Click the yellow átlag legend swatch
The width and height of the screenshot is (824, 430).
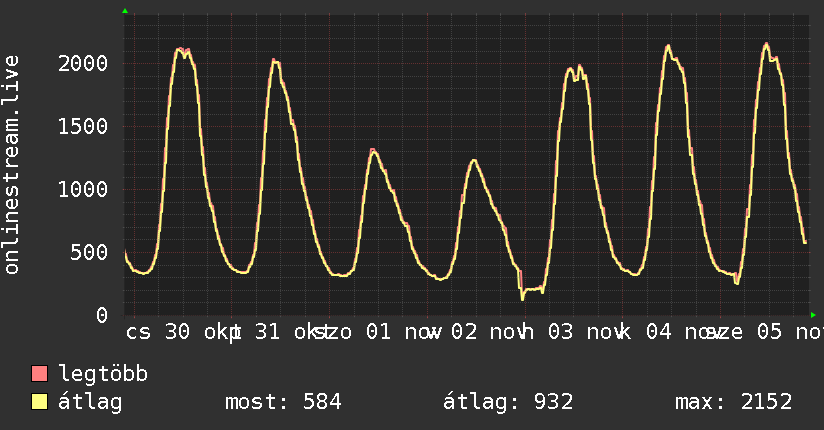point(39,402)
